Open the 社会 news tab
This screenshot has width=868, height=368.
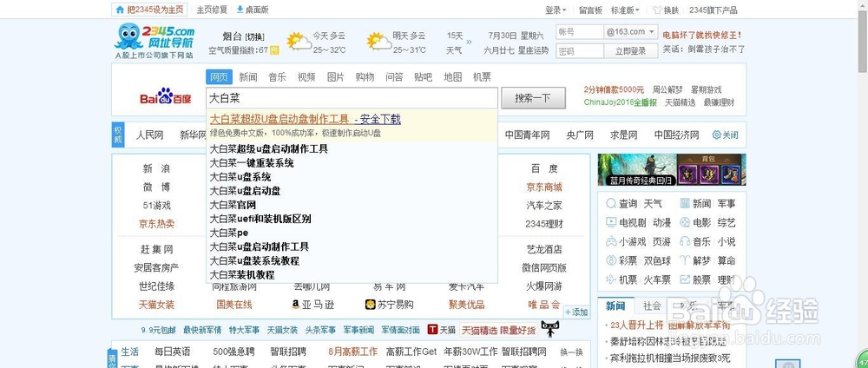[652, 306]
